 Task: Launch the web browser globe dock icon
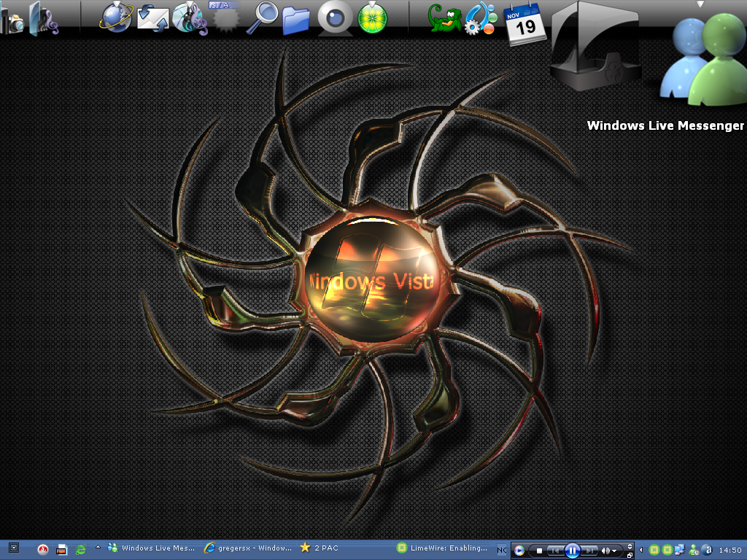tap(116, 18)
